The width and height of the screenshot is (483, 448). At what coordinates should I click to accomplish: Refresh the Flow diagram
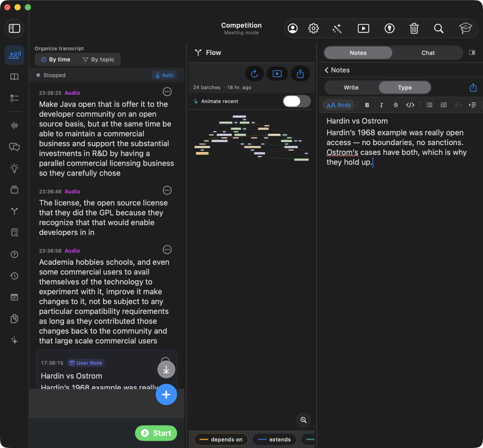click(254, 74)
